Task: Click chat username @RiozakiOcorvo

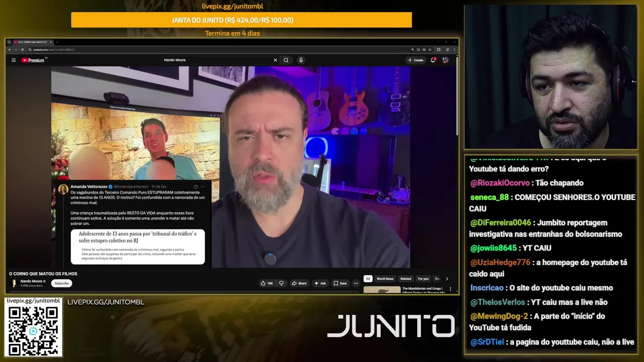Action: [x=500, y=183]
